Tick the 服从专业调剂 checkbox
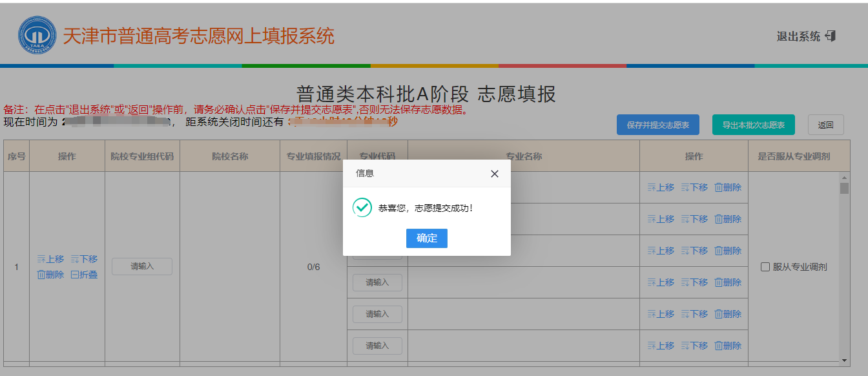The height and width of the screenshot is (376, 868). click(765, 267)
